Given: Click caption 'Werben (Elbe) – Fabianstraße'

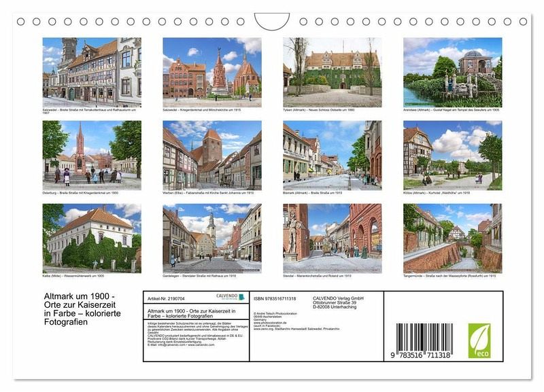Looking at the screenshot, I should pyautogui.click(x=185, y=193).
